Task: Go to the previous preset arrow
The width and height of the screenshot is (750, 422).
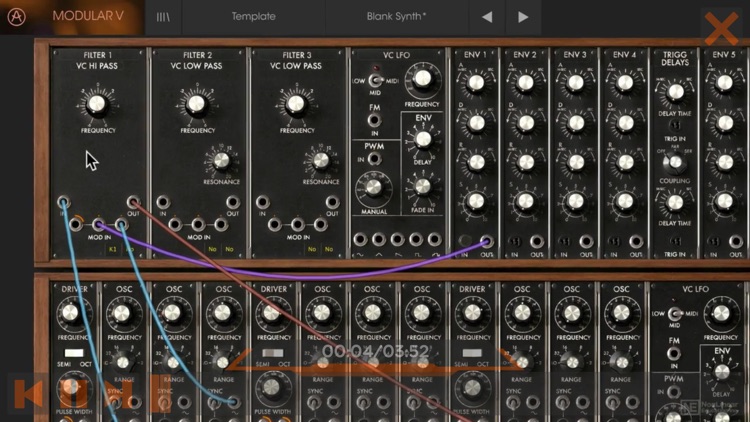Action: click(487, 17)
